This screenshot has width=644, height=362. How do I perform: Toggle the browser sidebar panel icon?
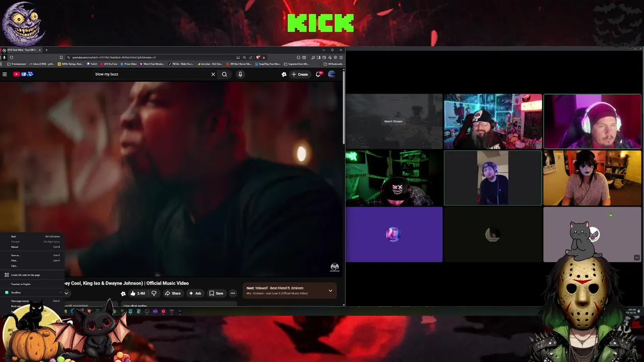click(x=318, y=57)
